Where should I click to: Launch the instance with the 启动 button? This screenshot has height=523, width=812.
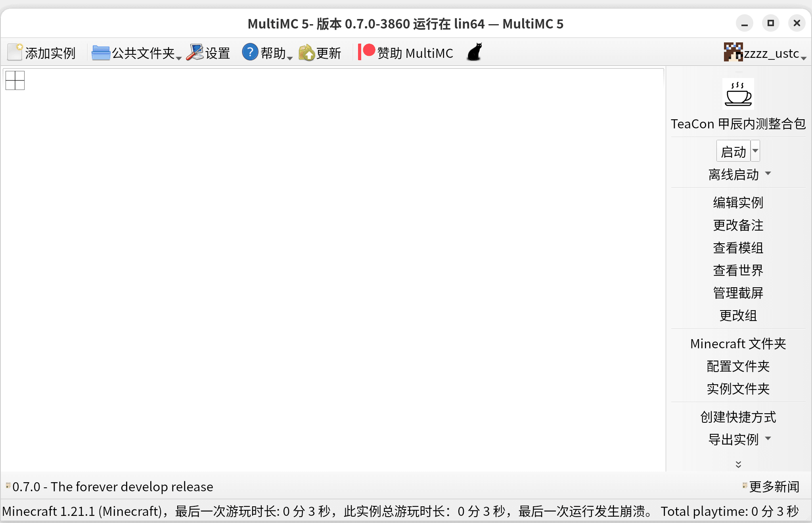click(733, 151)
